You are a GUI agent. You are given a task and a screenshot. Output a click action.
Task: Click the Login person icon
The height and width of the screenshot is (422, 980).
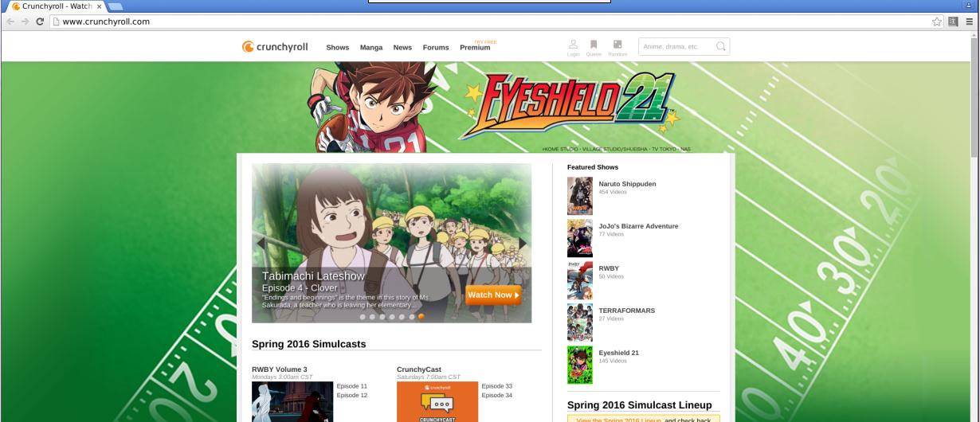(x=573, y=47)
